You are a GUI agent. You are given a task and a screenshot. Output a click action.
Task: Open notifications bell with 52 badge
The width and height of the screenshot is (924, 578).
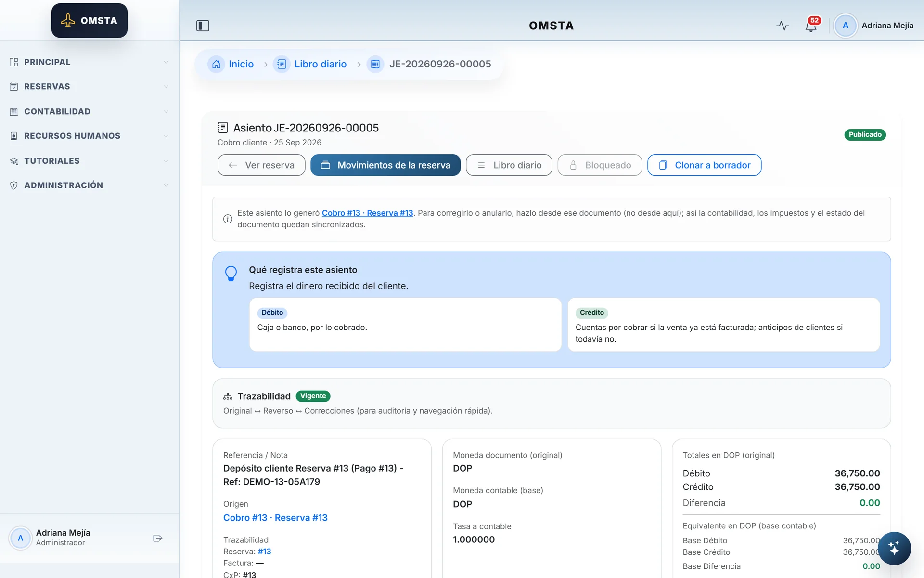coord(811,25)
